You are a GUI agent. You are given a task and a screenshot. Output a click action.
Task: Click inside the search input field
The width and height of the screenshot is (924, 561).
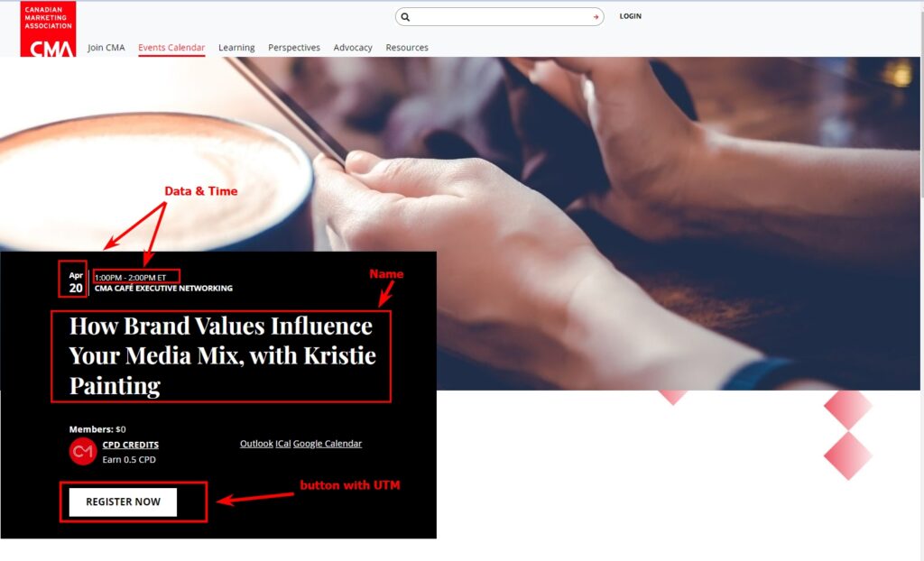point(496,16)
